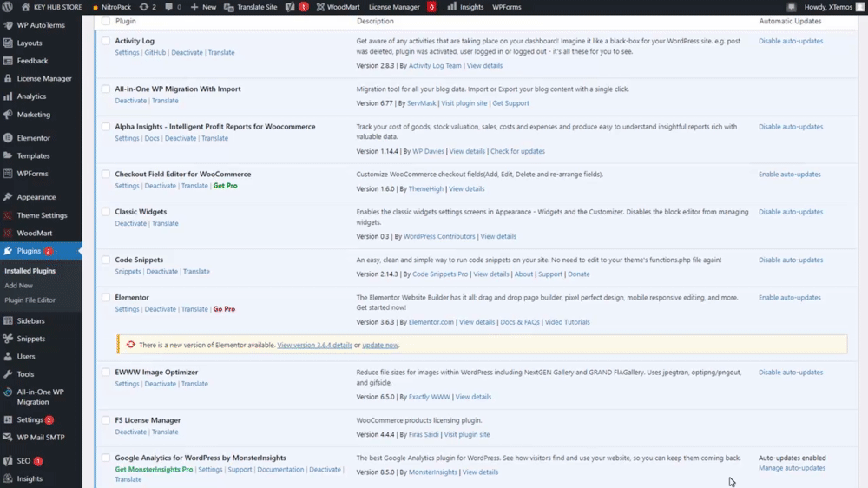Open WP Mail SMTP icon in sidebar
Viewport: 868px width, 488px height.
pyautogui.click(x=8, y=438)
